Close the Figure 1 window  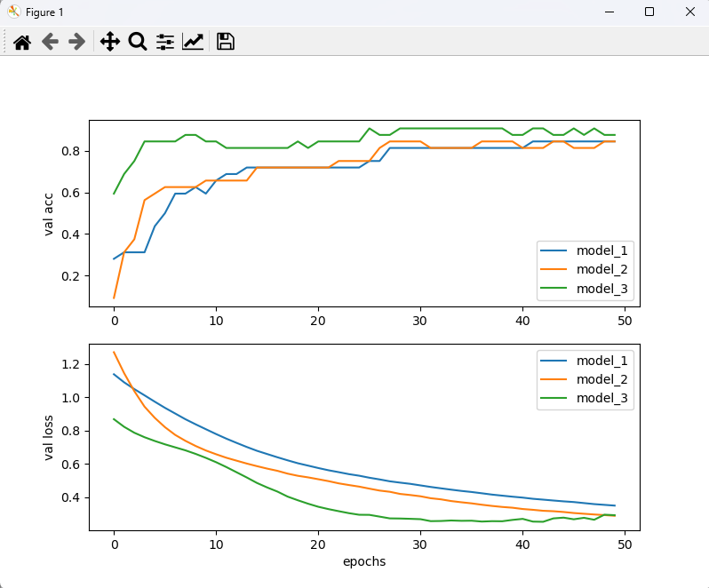click(690, 12)
